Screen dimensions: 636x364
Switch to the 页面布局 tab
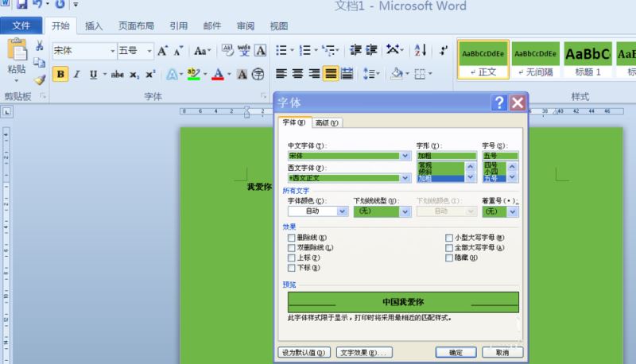(x=136, y=26)
